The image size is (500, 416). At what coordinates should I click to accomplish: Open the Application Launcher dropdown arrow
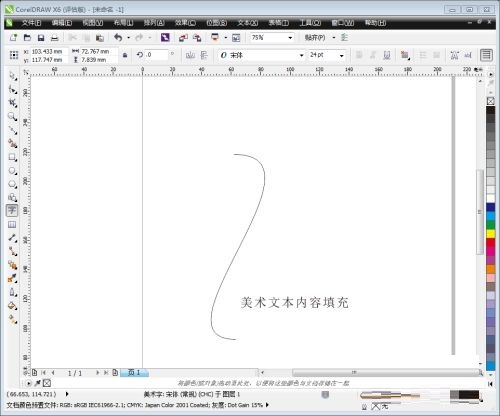click(x=226, y=38)
